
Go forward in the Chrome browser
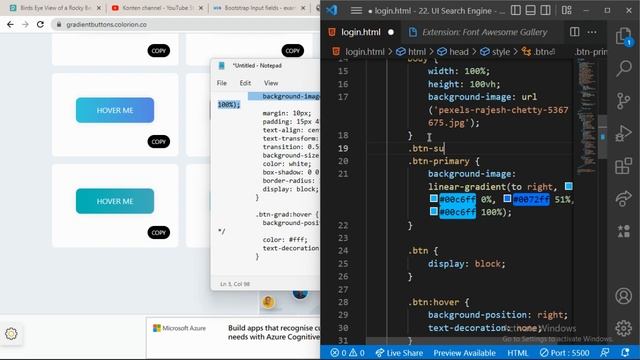click(25, 24)
